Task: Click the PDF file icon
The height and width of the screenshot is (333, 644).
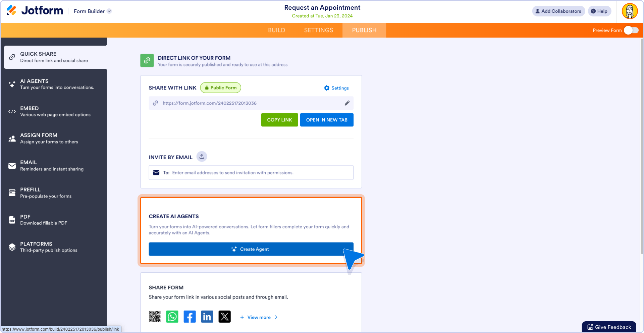Action: [x=12, y=220]
